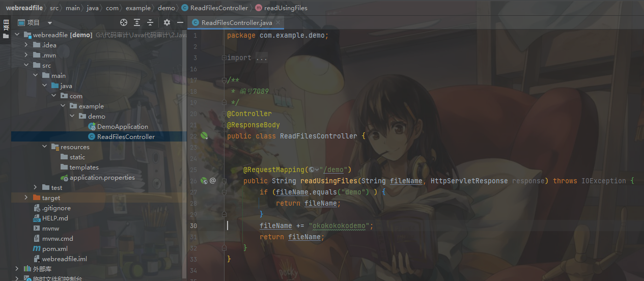Click the collapse all icon in Project panel
This screenshot has width=644, height=281.
(x=150, y=22)
